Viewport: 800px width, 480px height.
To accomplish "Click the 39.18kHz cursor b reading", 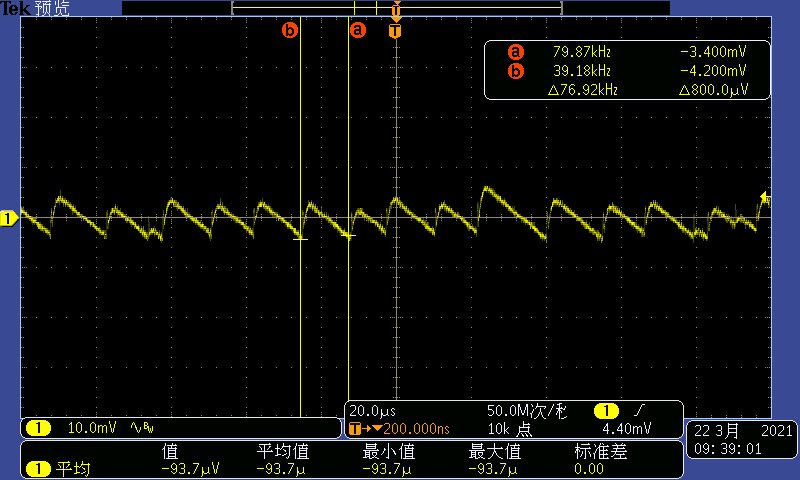I will click(582, 70).
